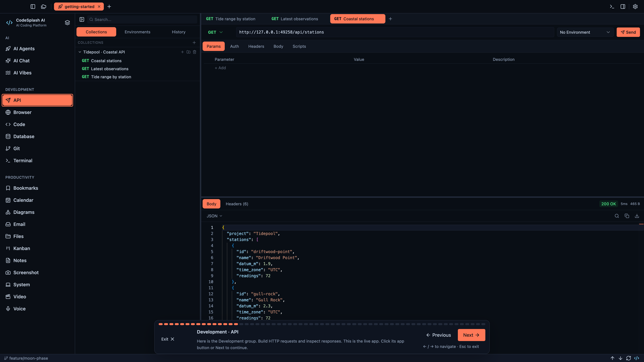
Task: Switch to Latest observations request tab
Action: [294, 19]
